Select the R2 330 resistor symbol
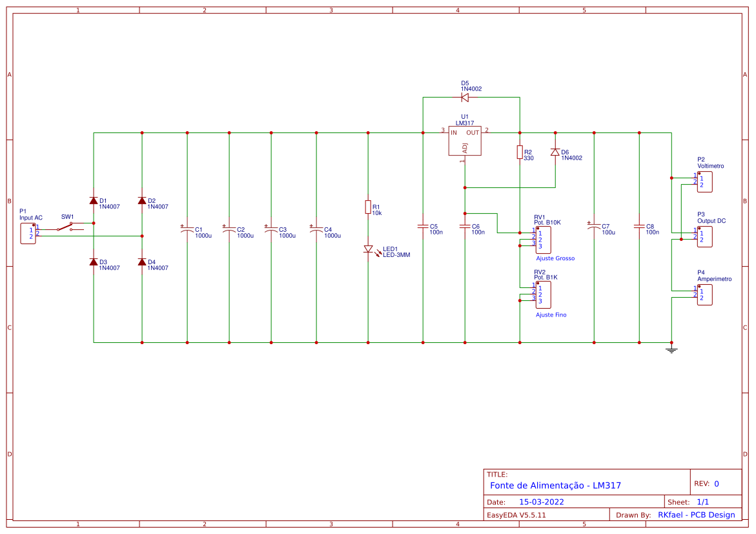The width and height of the screenshot is (756, 534). coord(520,153)
